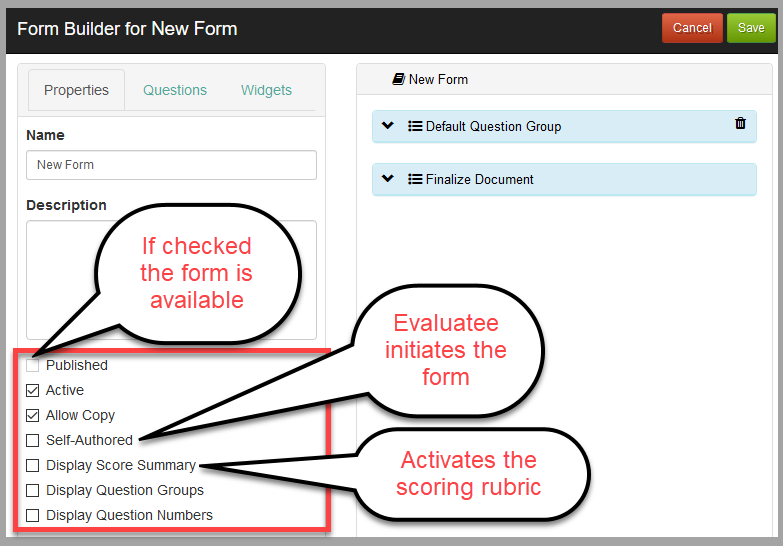This screenshot has width=783, height=546.
Task: Click the Description text area
Action: (171, 280)
